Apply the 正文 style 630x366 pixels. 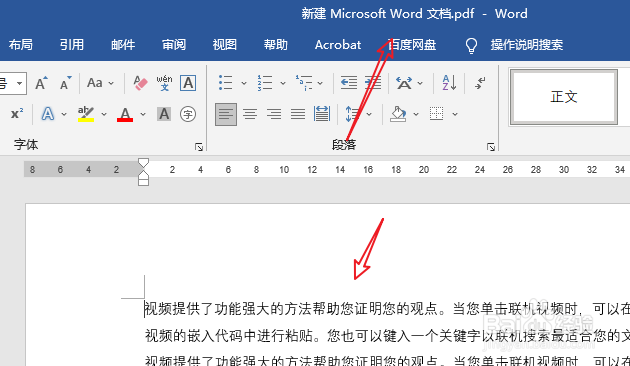[564, 97]
